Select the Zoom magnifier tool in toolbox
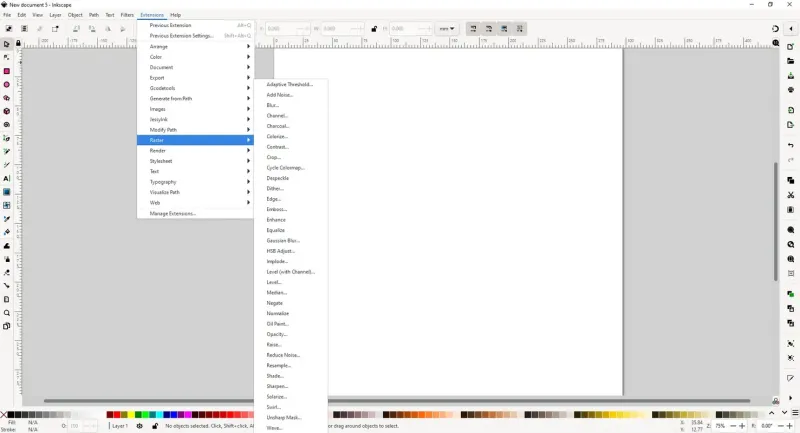 click(x=7, y=313)
